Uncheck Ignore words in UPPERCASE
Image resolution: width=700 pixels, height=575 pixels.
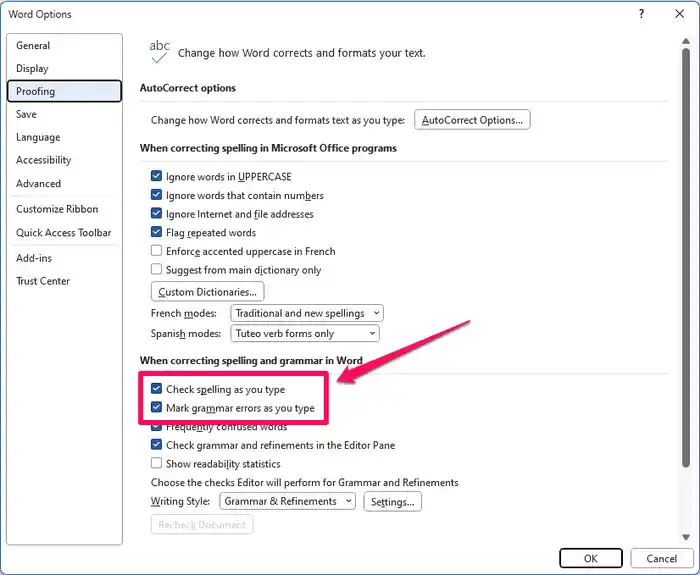click(x=156, y=177)
